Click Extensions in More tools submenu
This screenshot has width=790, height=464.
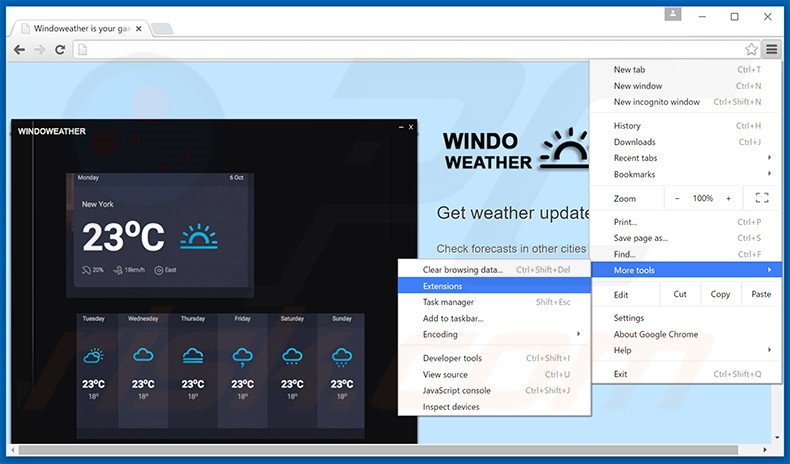494,286
